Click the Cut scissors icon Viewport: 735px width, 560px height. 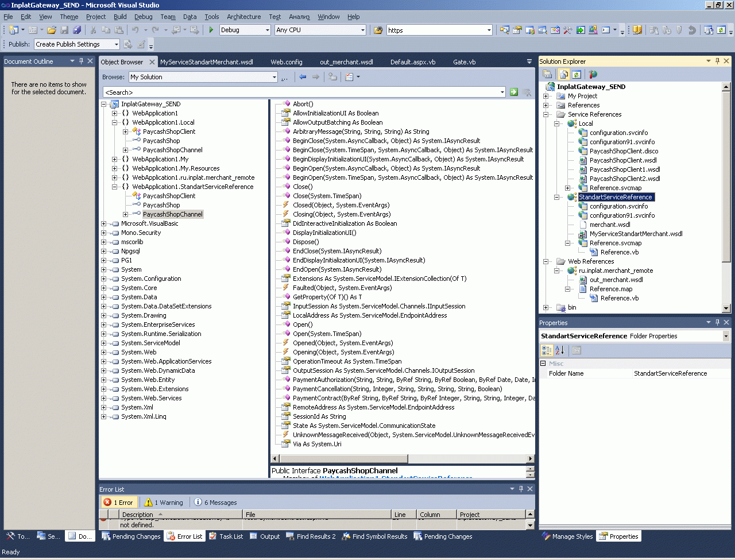point(93,30)
